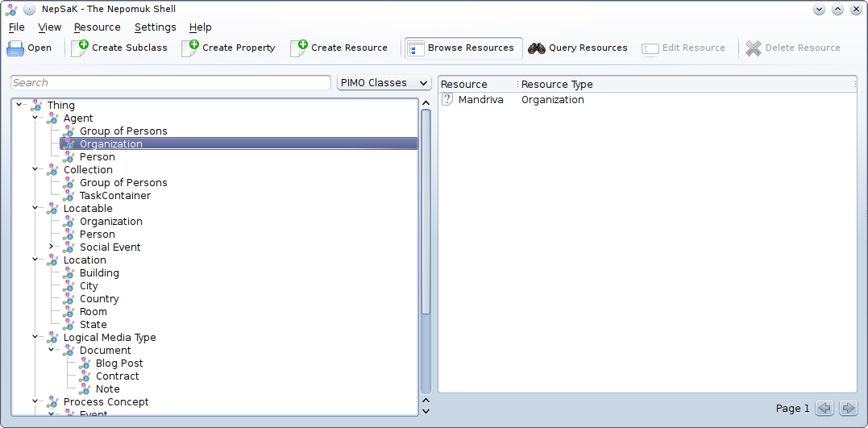Click the NepSaK window title icon
The width and height of the screenshot is (868, 428).
click(x=11, y=10)
